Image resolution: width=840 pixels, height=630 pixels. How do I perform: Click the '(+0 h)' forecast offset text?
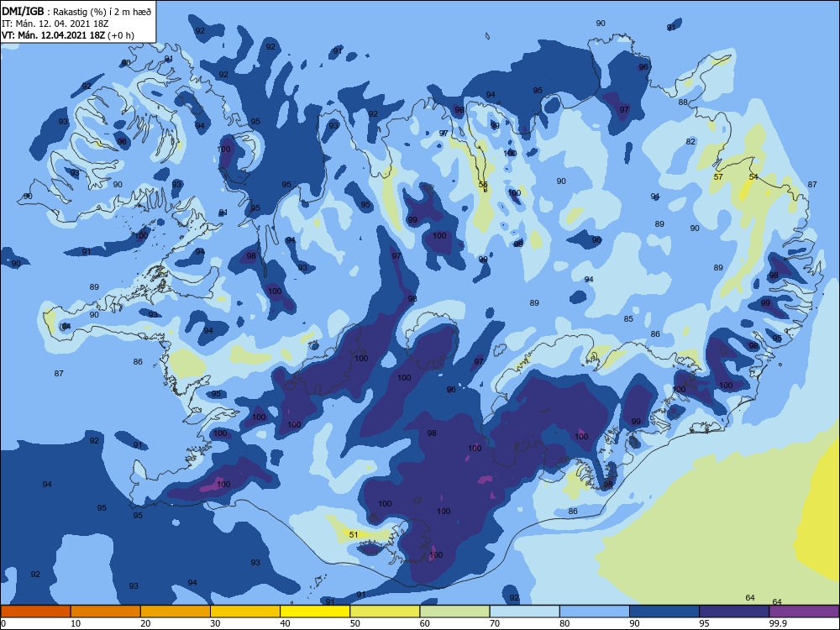[121, 35]
